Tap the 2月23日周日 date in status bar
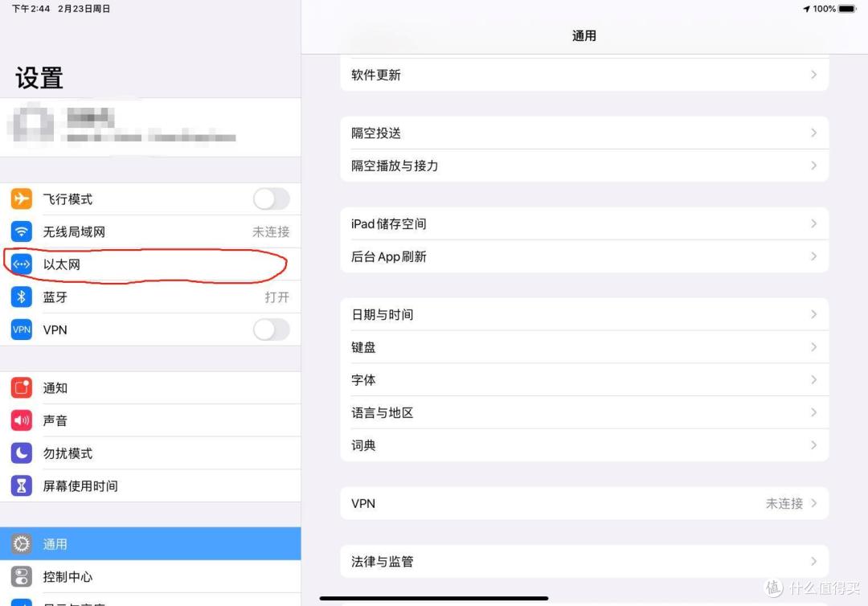The image size is (868, 606). [x=84, y=9]
